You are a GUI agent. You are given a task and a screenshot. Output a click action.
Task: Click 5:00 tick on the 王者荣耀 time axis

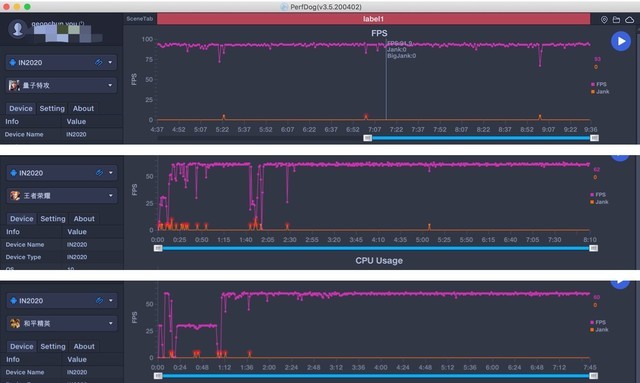pos(422,240)
